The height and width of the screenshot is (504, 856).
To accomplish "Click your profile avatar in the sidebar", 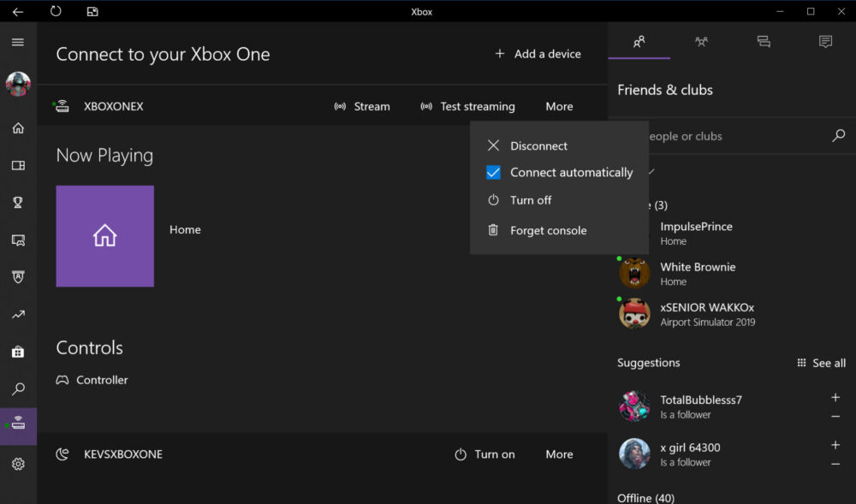I will click(x=18, y=83).
